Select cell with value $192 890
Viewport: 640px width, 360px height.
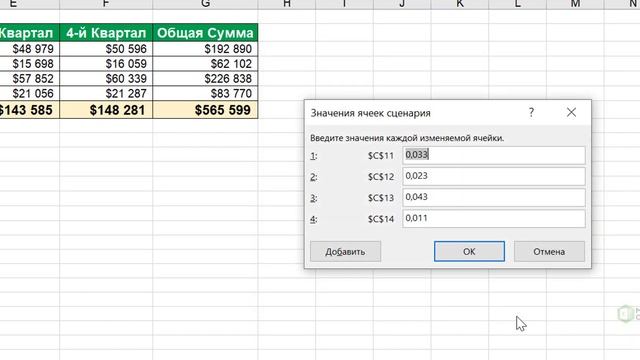pos(205,49)
